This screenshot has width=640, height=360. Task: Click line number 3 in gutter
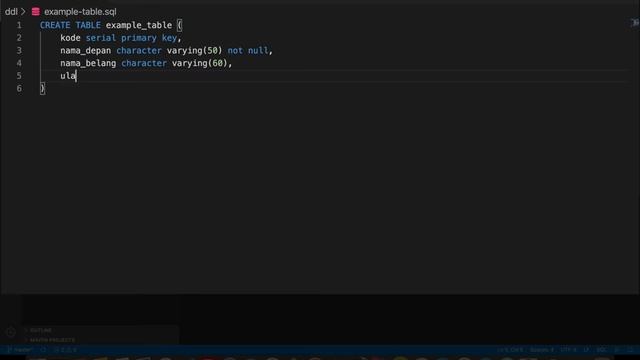[19, 51]
